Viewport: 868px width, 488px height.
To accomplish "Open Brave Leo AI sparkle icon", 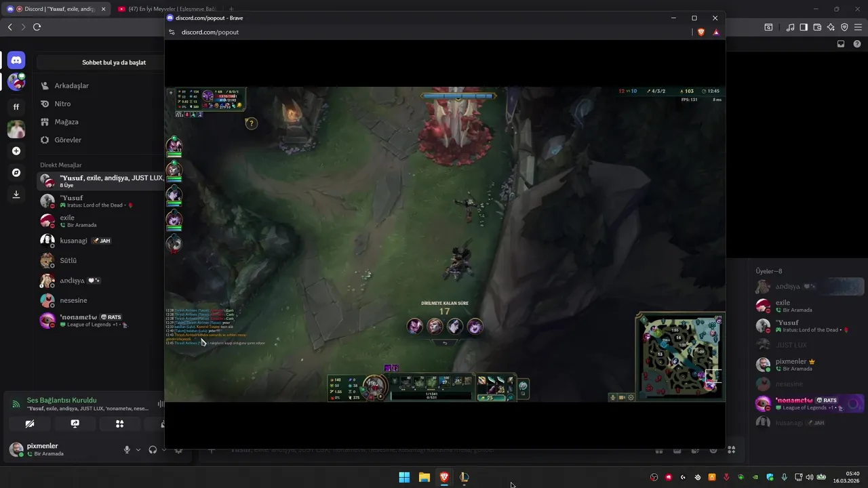I will coord(831,27).
